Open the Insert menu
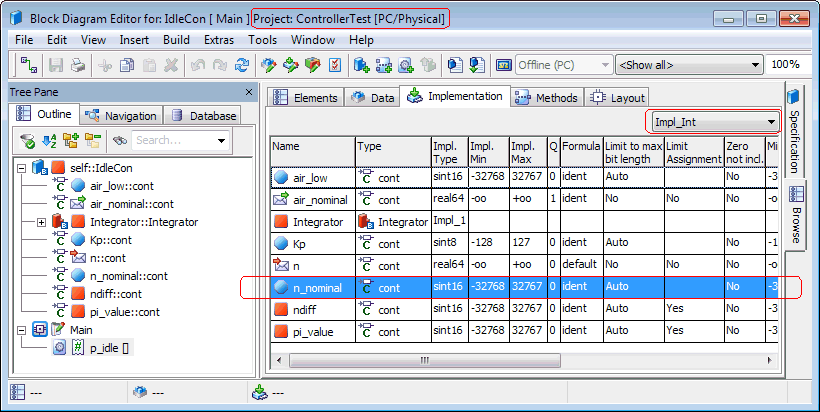The image size is (820, 412). coord(134,40)
